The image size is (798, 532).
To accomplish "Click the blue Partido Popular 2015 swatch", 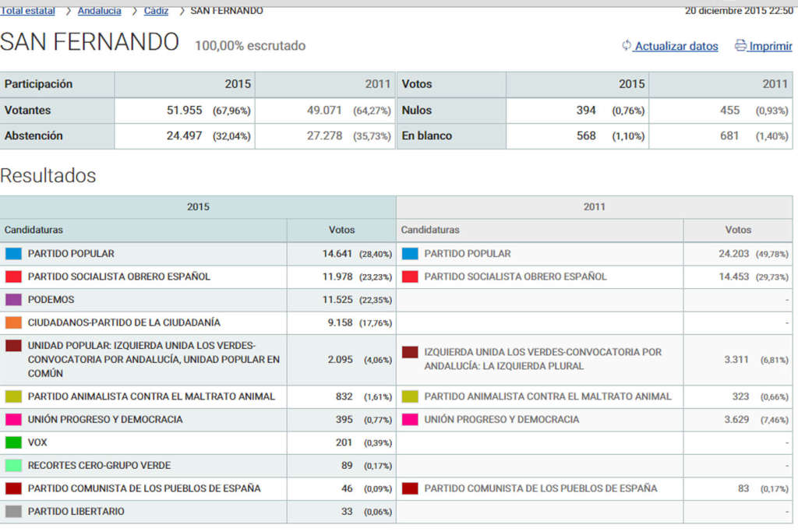I will pyautogui.click(x=13, y=254).
